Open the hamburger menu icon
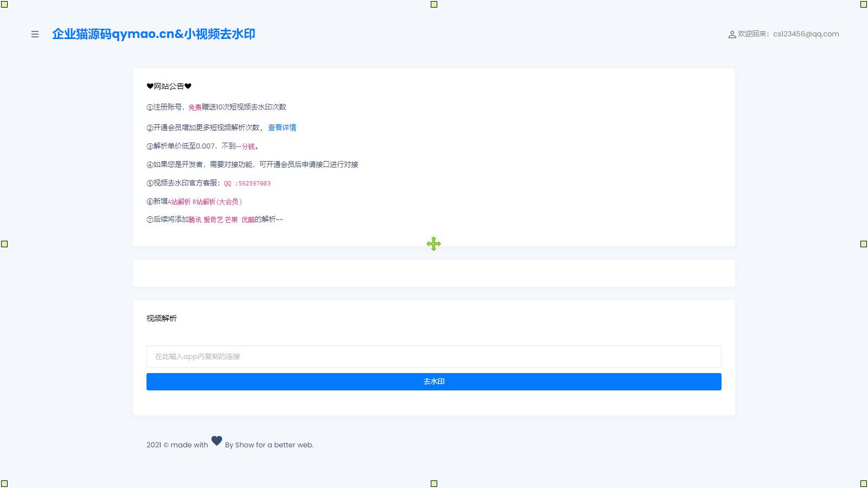This screenshot has height=488, width=868. (x=35, y=34)
